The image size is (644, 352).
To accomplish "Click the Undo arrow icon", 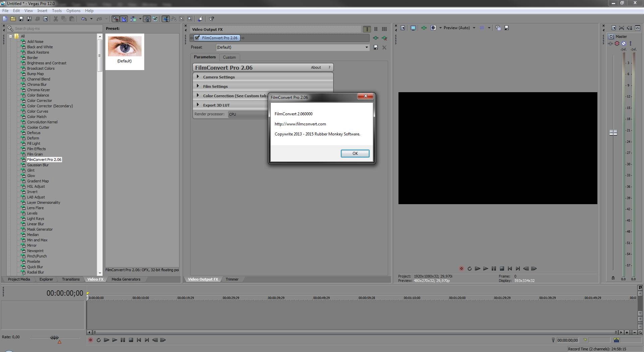I will click(84, 19).
